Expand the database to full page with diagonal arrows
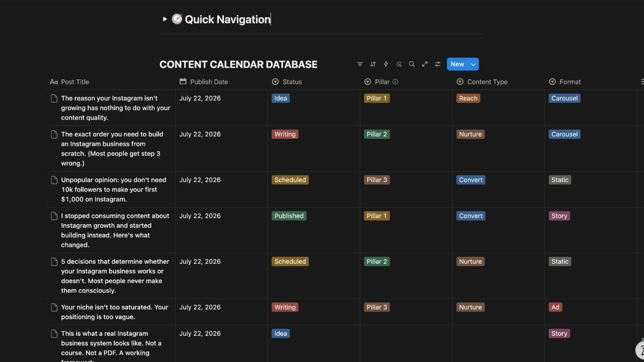Viewport: 644px width, 362px height. pos(424,64)
